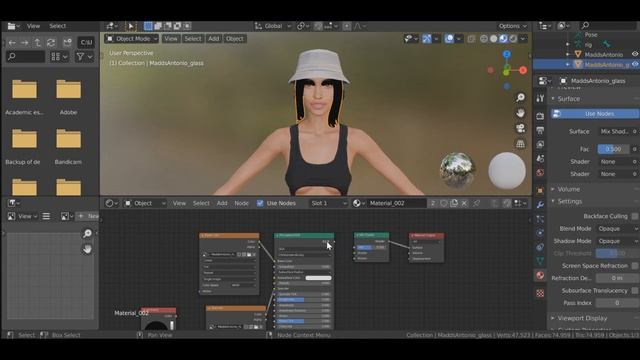Toggle the viewport gizmos button
The height and width of the screenshot is (360, 640).
pyautogui.click(x=427, y=39)
